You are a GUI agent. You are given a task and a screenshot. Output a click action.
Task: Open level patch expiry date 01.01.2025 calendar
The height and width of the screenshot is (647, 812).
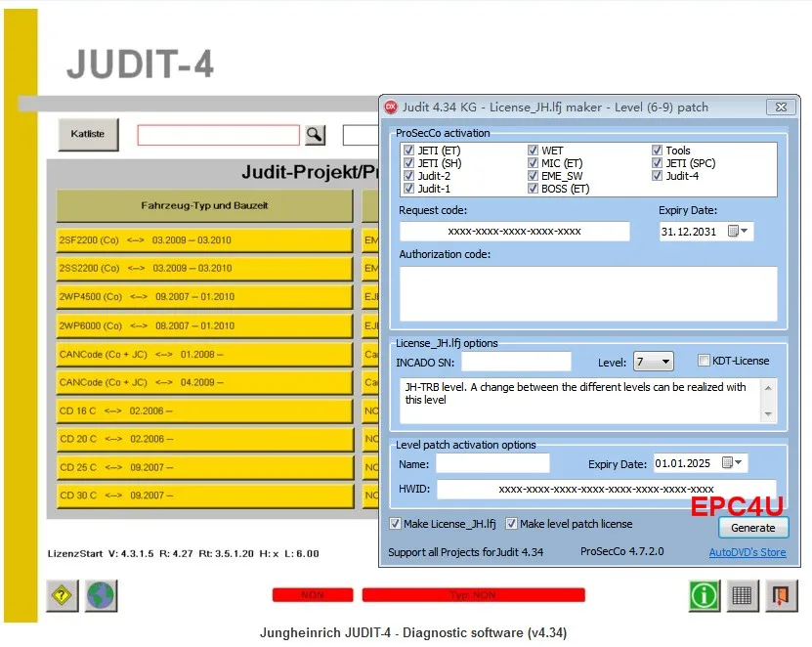[x=732, y=462]
